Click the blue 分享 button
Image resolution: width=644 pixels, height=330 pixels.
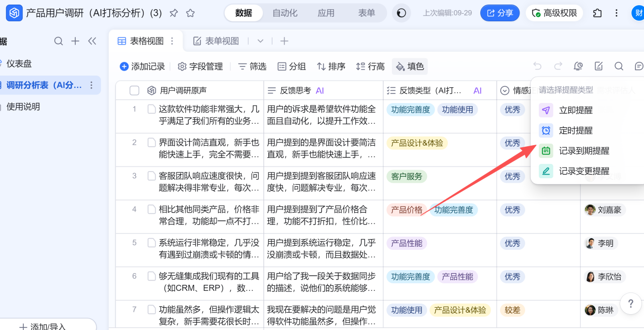point(500,13)
